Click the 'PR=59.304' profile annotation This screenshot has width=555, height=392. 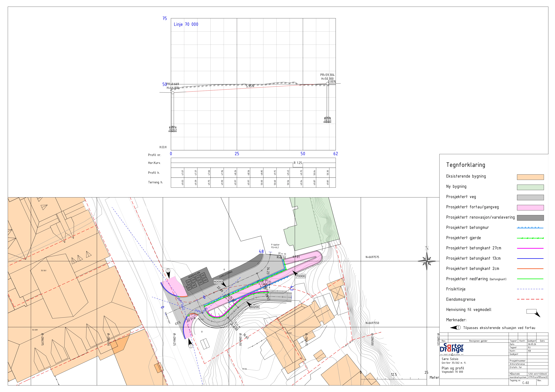click(327, 75)
